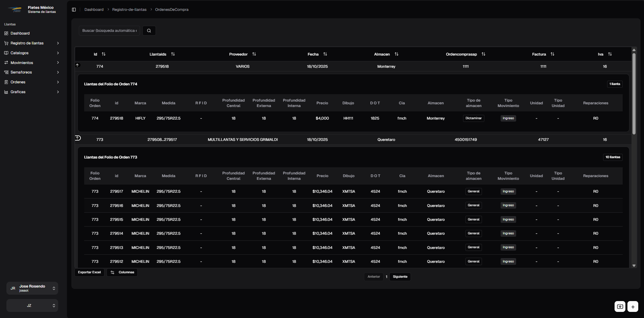Click the search magnifier icon button
644x318 pixels.
tap(149, 30)
